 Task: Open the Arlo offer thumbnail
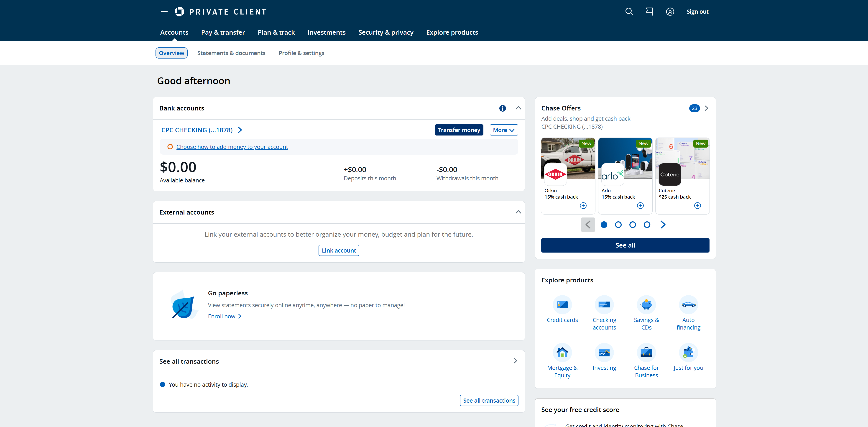pyautogui.click(x=625, y=159)
